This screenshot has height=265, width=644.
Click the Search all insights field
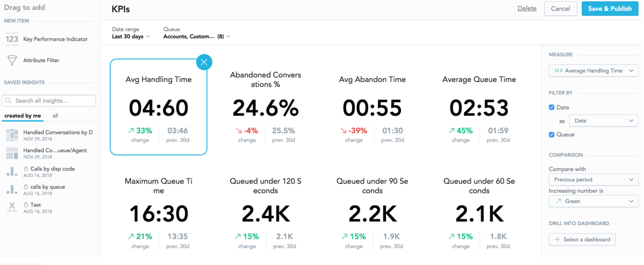coord(49,101)
